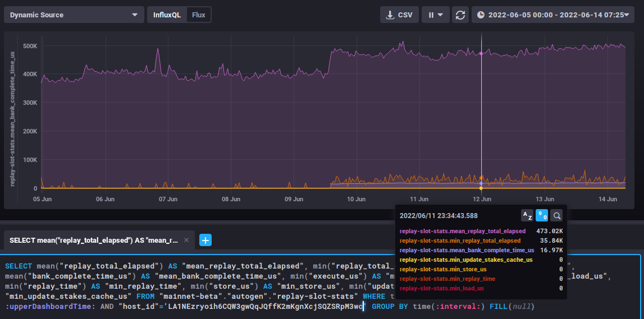Click legend entry min_replay_time

coord(447,279)
